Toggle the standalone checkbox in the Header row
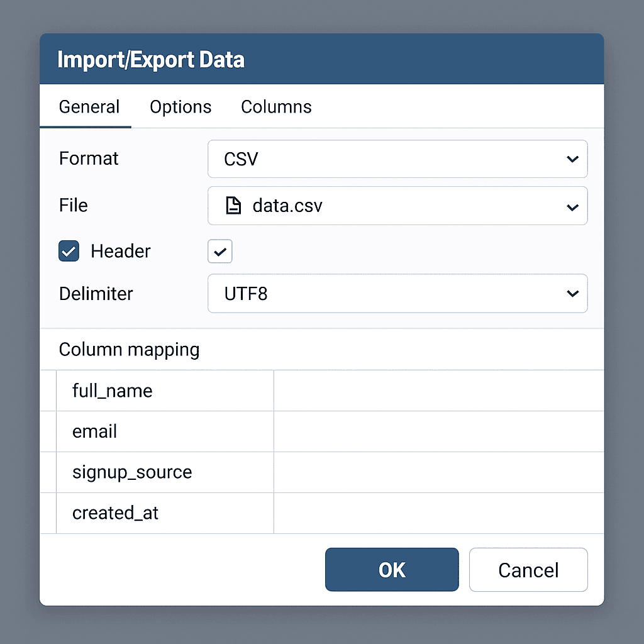The width and height of the screenshot is (644, 644). (x=219, y=251)
